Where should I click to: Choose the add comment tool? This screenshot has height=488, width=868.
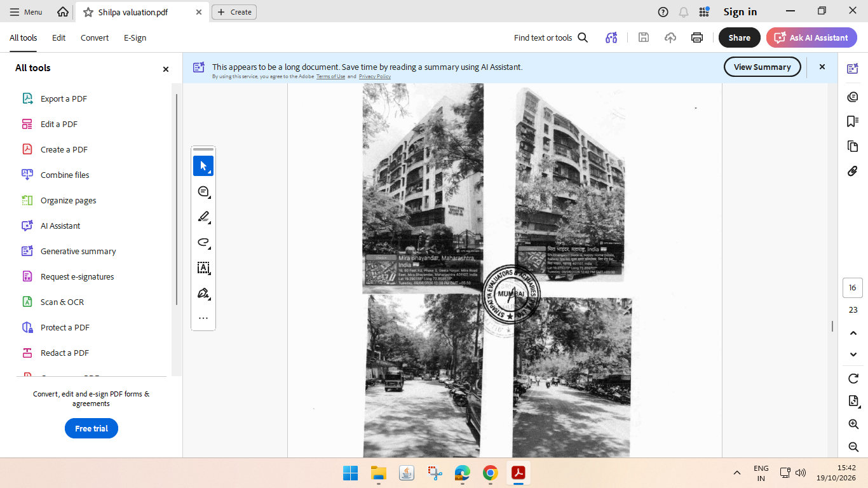coord(203,191)
